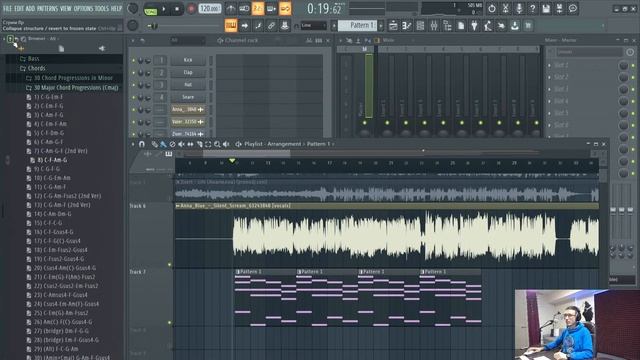Image resolution: width=640 pixels, height=360 pixels.
Task: Toggle the metronome icon
Action: click(x=231, y=8)
